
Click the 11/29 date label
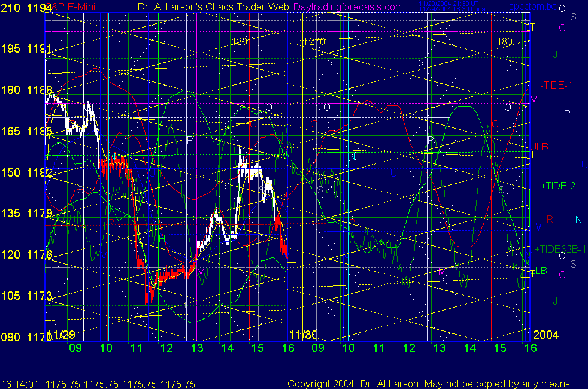pyautogui.click(x=62, y=335)
